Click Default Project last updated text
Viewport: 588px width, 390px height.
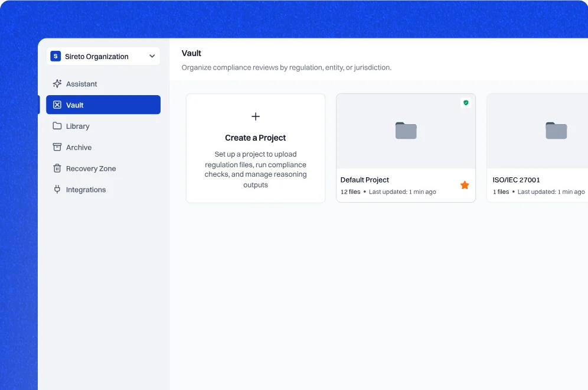[x=403, y=192]
